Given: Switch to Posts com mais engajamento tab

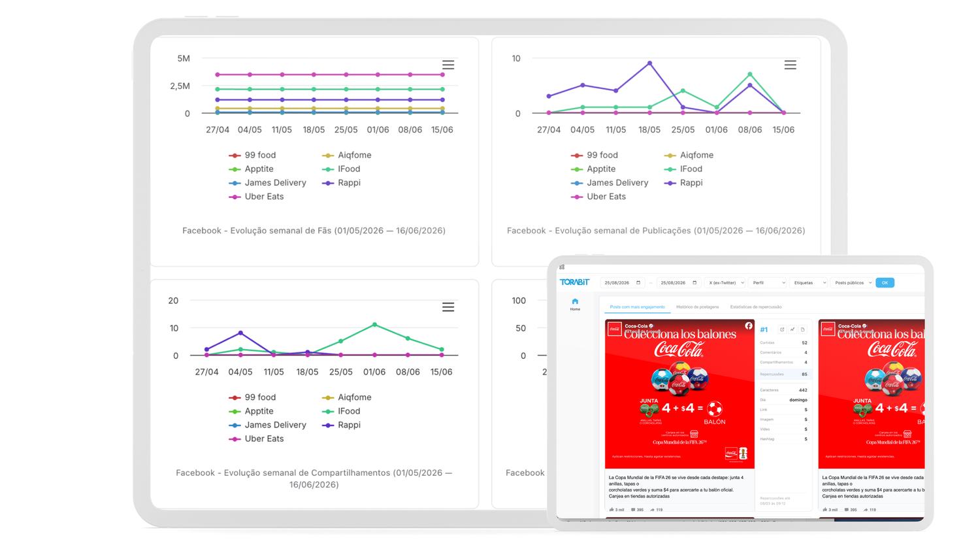Looking at the screenshot, I should [x=637, y=307].
